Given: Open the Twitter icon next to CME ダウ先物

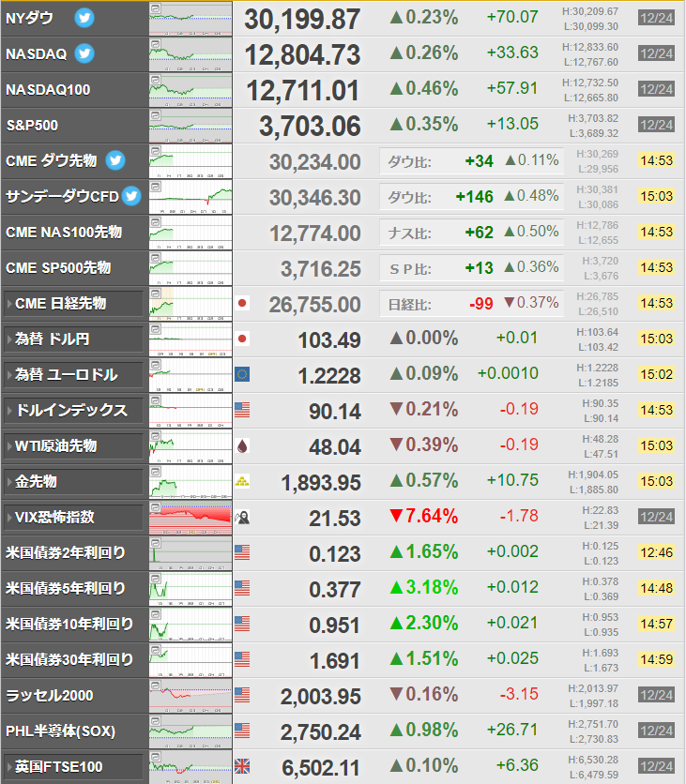Looking at the screenshot, I should (x=115, y=160).
